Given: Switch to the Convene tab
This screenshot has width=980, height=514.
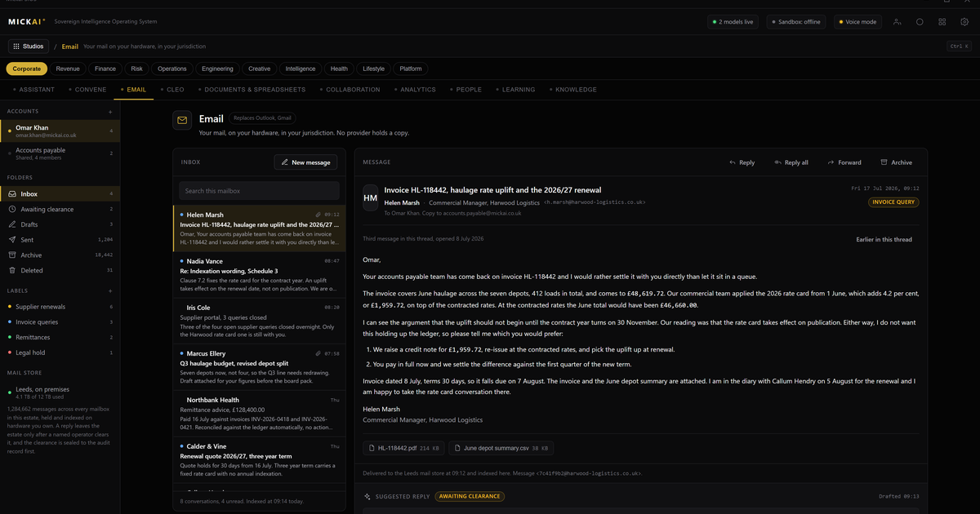Looking at the screenshot, I should point(87,90).
